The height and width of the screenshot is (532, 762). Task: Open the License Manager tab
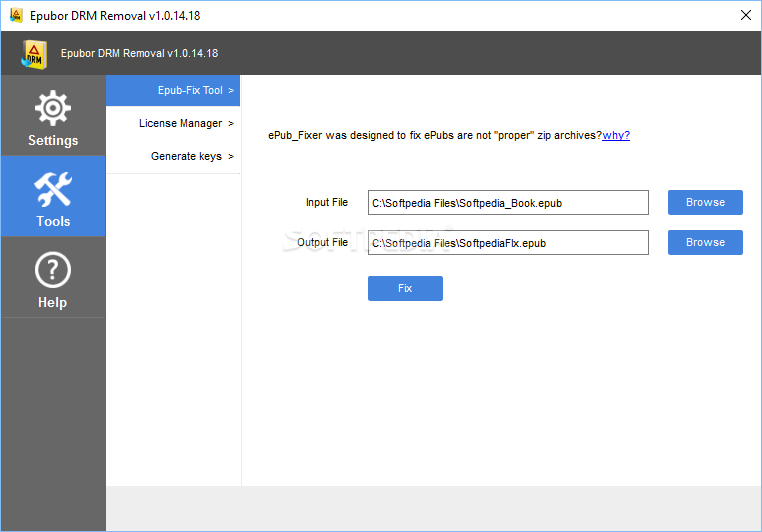pyautogui.click(x=173, y=123)
